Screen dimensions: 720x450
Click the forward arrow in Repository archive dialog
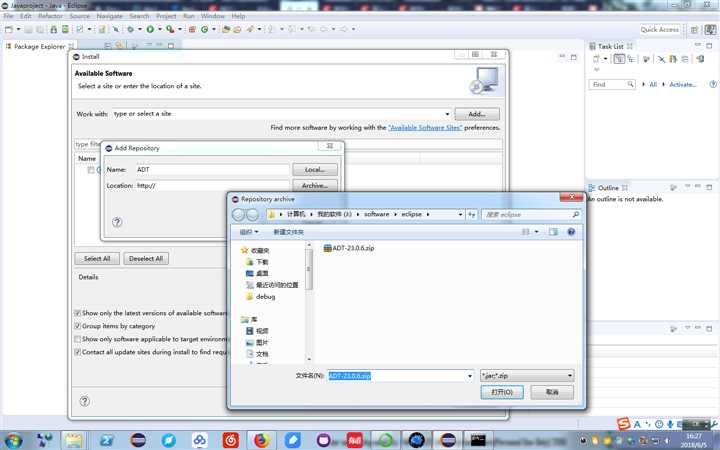point(253,214)
